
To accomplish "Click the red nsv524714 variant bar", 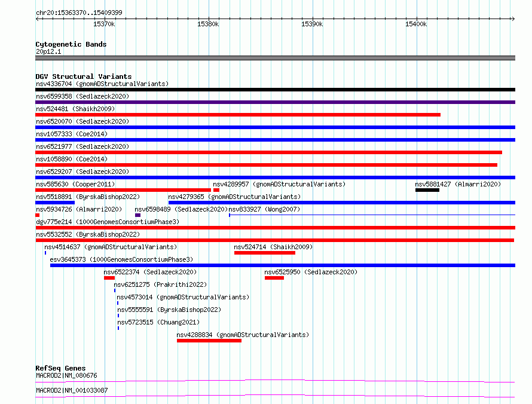I will pos(265,253).
